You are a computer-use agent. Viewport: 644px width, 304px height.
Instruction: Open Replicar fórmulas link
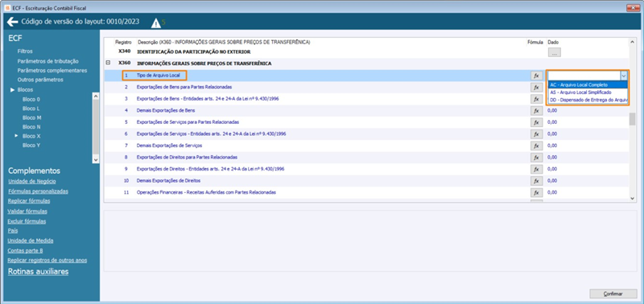pos(29,201)
